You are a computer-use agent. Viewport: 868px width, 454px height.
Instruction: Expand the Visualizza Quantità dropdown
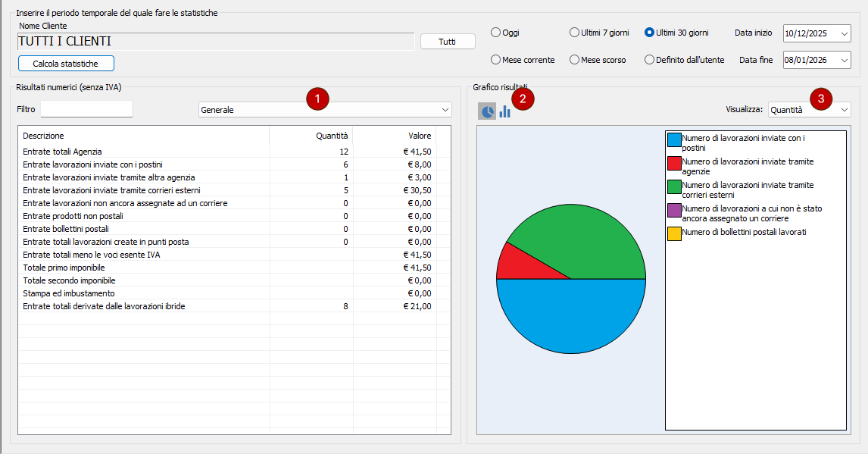[x=809, y=110]
